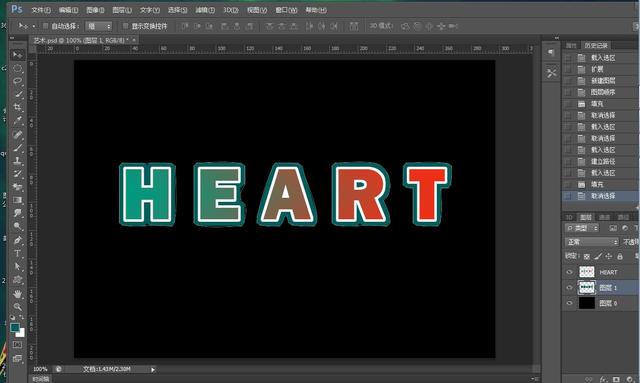Add layer mask from Layers panel bottom
This screenshot has height=383, width=640.
[x=616, y=379]
